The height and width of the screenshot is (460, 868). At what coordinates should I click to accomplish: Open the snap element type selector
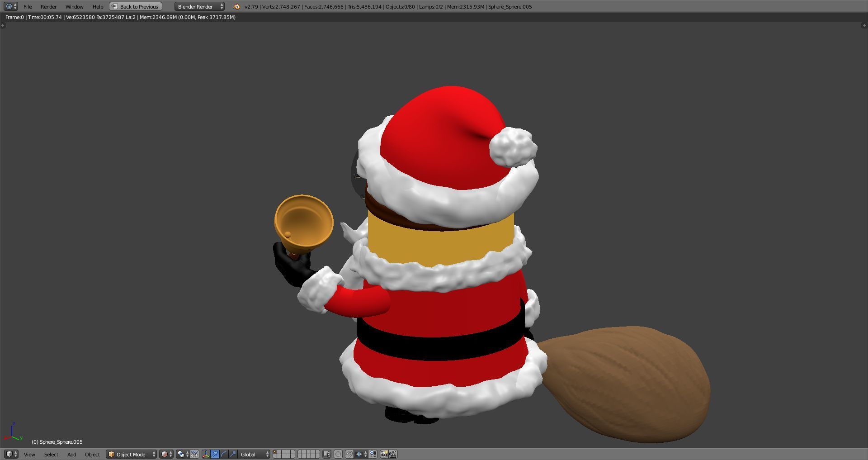361,454
